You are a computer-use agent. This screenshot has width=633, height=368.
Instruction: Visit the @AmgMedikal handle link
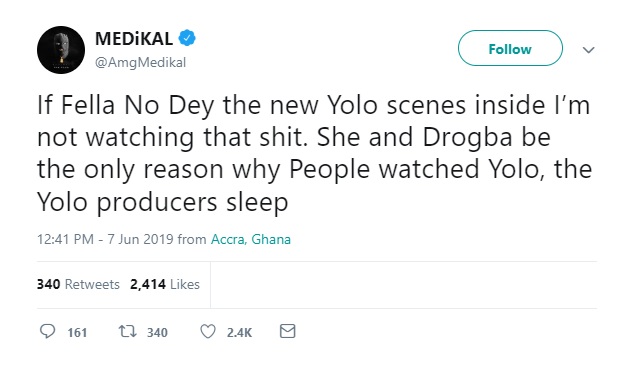(x=140, y=63)
